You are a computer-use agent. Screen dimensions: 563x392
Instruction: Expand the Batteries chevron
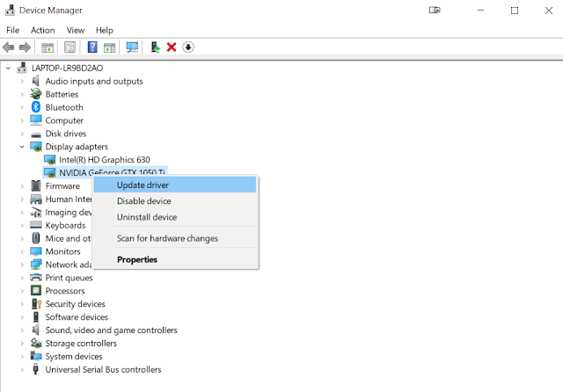(x=22, y=94)
